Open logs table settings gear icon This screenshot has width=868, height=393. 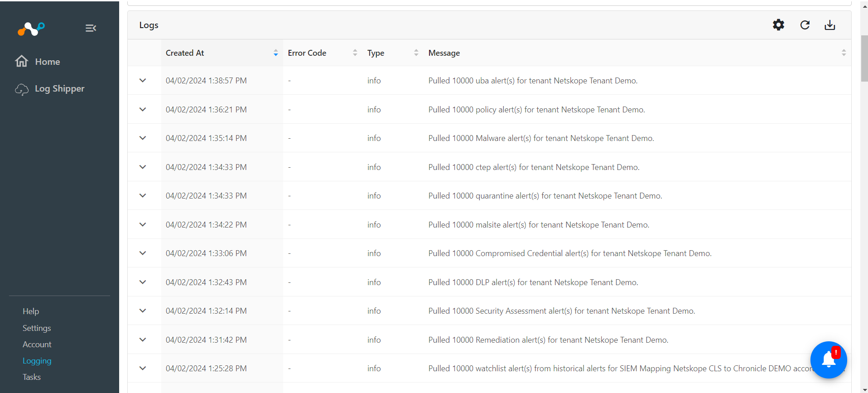tap(778, 25)
